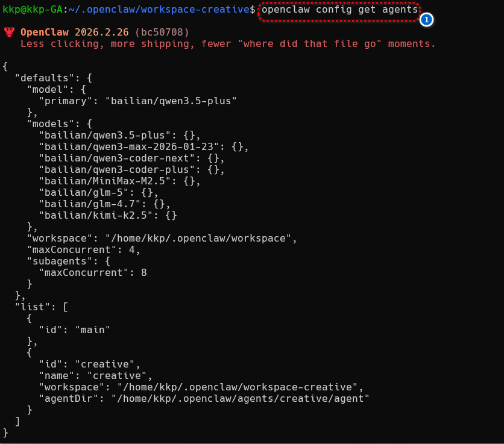Screen dimensions: 504x444
Task: Click the defaults workspace path value
Action: pyautogui.click(x=198, y=239)
